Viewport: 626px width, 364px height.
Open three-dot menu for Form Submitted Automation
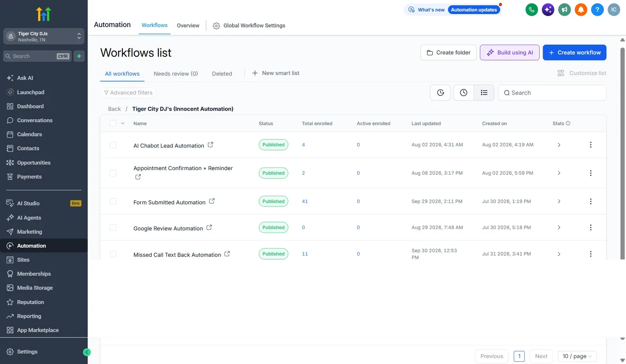(x=591, y=201)
